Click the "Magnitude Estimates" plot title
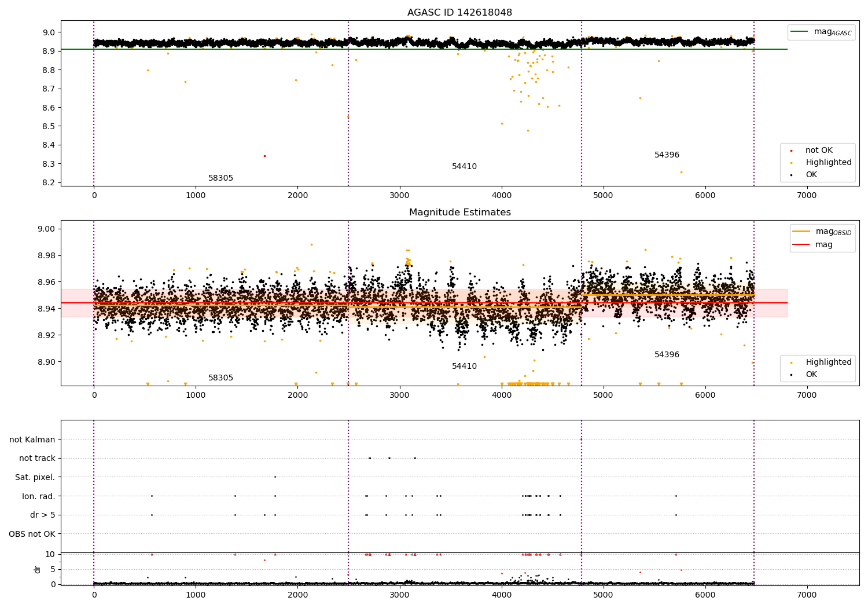Viewport: 868px width, 608px height. [x=459, y=213]
